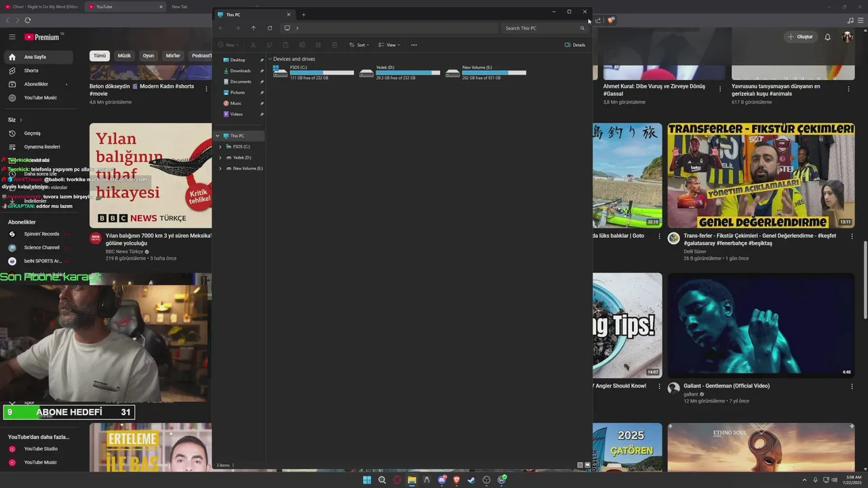Refresh the This PC view
Screen dimensions: 868x488
tap(269, 28)
